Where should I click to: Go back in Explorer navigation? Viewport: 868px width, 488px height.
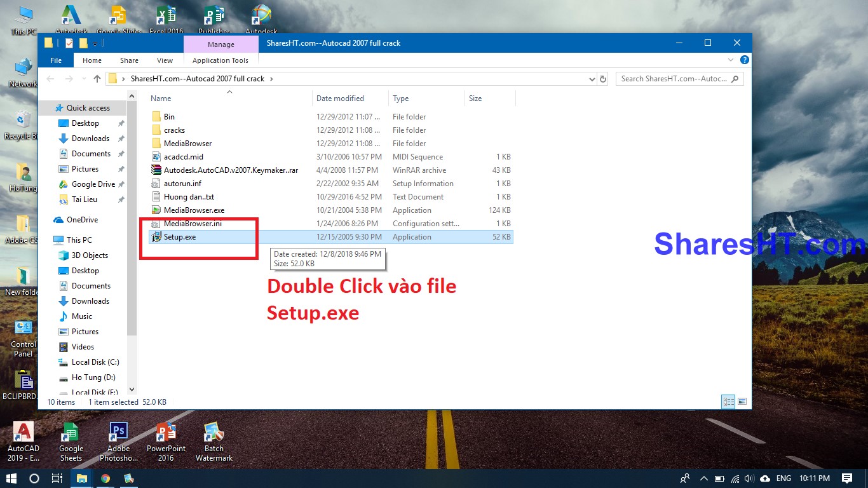(50, 79)
